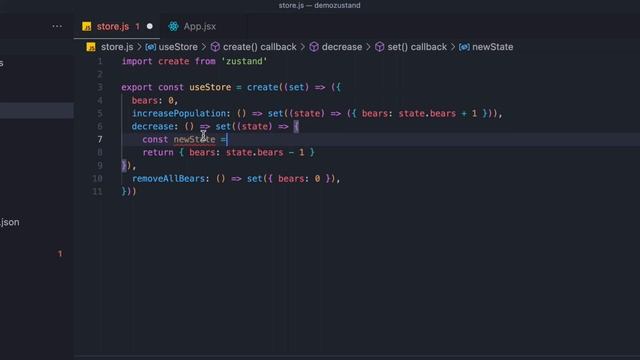Select create() callback breadcrumb item
Image resolution: width=640 pixels, height=360 pixels.
[x=260, y=47]
